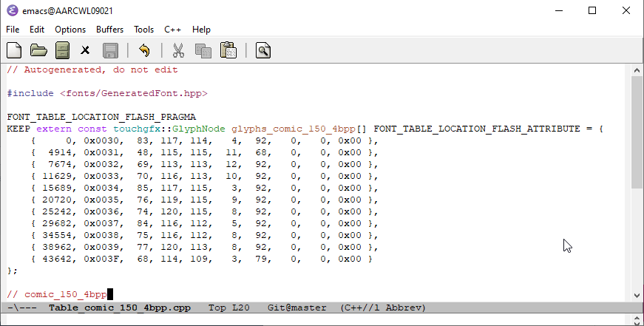The image size is (644, 326).
Task: Click the #include <fonts/GeneratedFont.hpp> line
Action: click(x=107, y=94)
